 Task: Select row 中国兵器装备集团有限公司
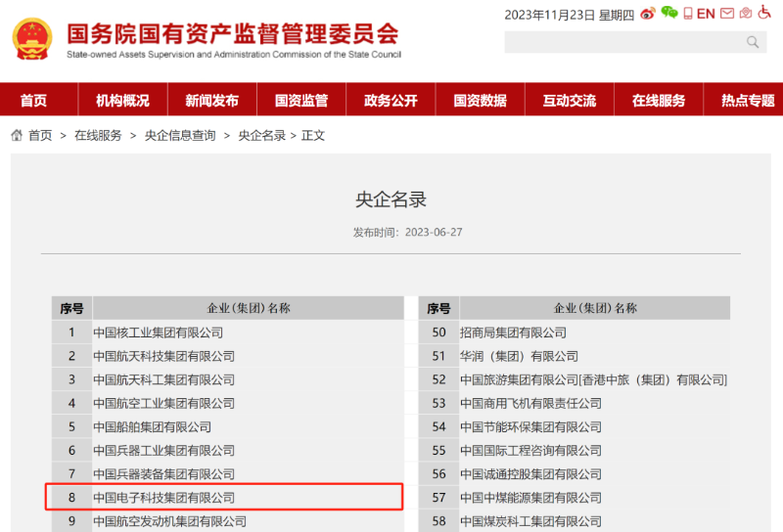(x=228, y=473)
